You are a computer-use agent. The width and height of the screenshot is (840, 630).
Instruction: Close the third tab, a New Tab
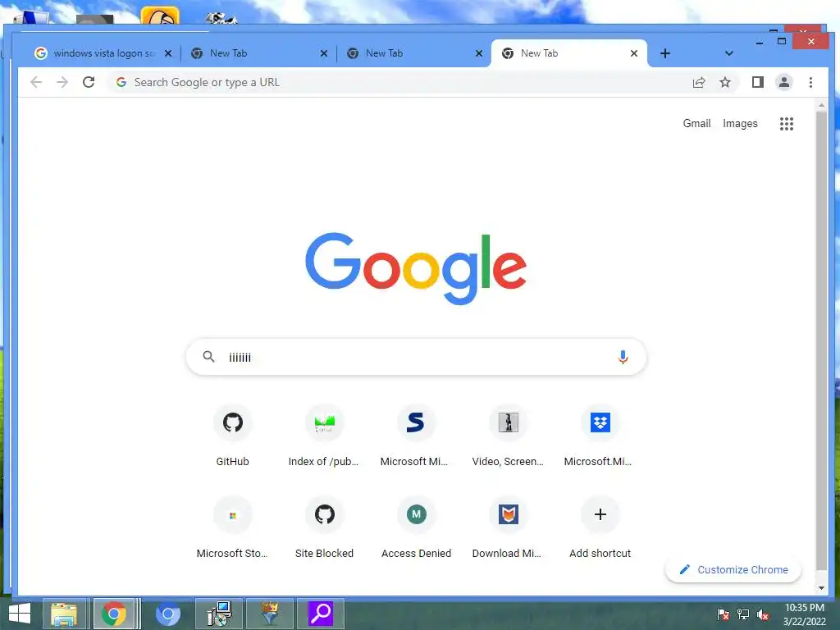click(479, 53)
